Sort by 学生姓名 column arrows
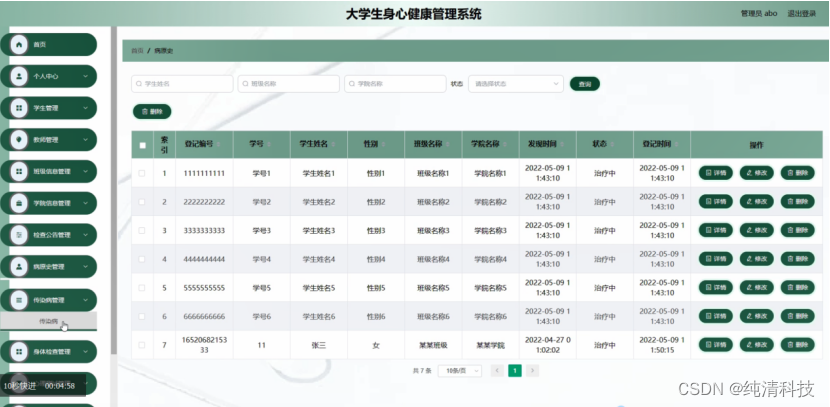 click(x=332, y=144)
